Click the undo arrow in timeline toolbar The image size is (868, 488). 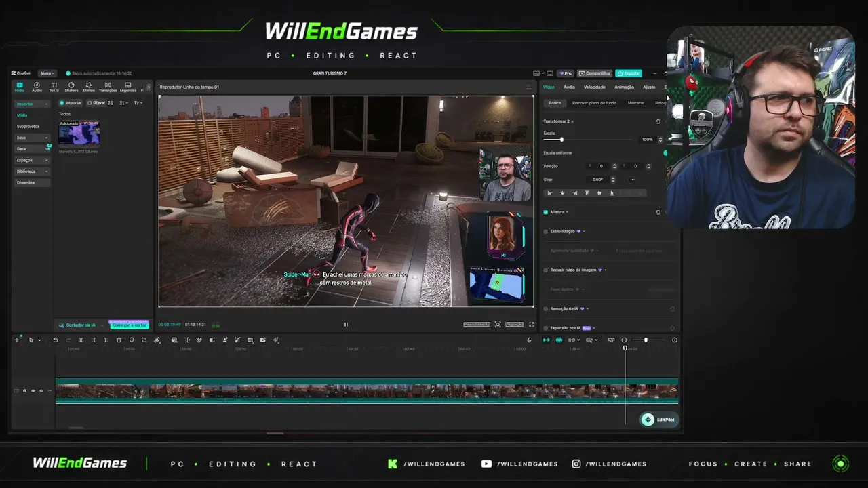56,340
